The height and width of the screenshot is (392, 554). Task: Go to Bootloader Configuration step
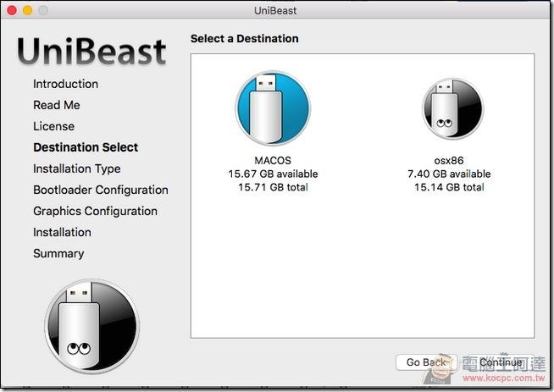click(100, 190)
